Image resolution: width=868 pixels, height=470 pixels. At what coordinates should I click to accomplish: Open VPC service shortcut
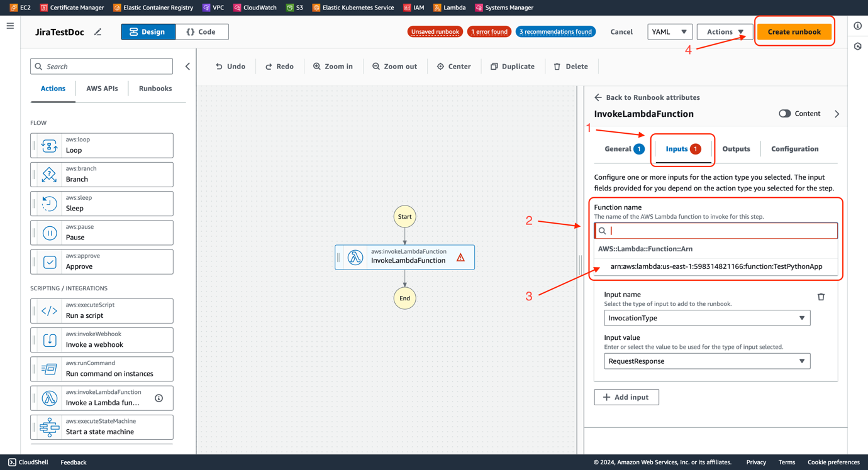(213, 8)
